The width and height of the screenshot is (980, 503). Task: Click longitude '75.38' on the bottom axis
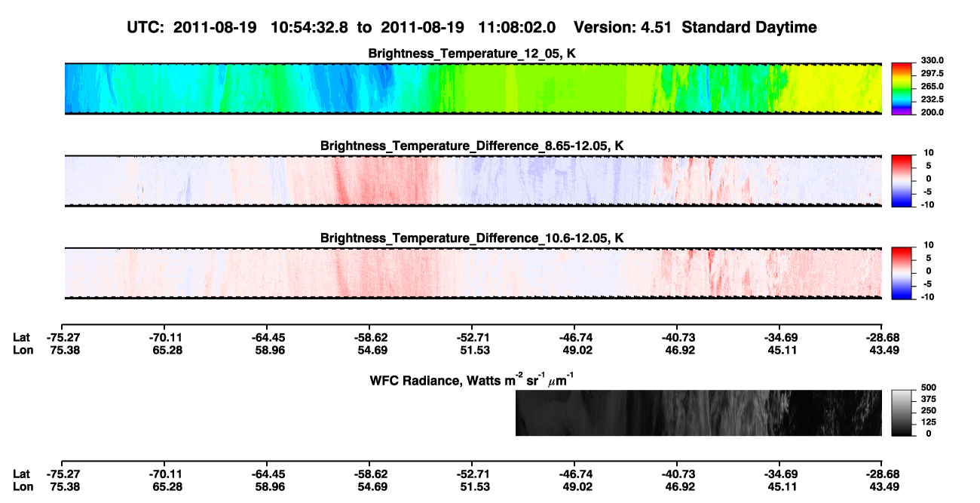click(x=63, y=486)
